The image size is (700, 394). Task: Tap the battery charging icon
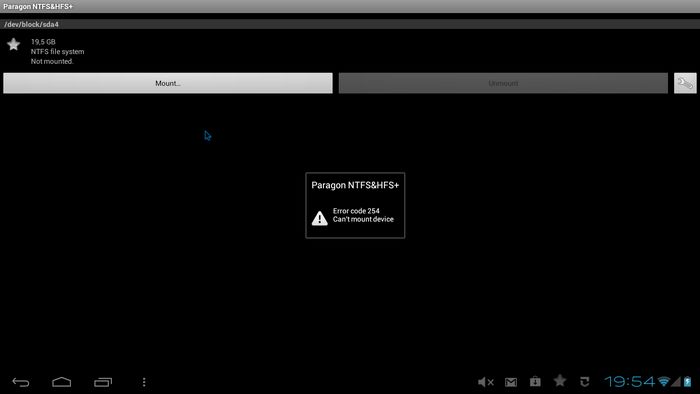tap(688, 382)
